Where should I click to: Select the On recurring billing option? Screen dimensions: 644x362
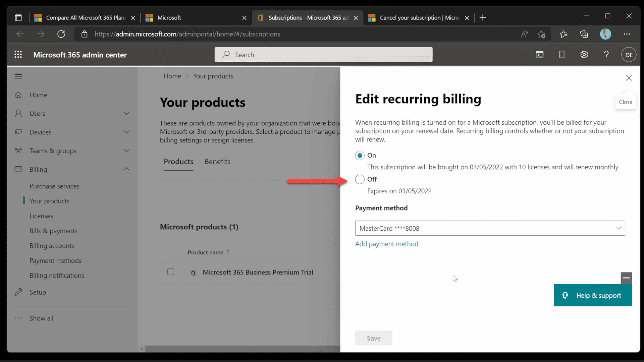360,155
